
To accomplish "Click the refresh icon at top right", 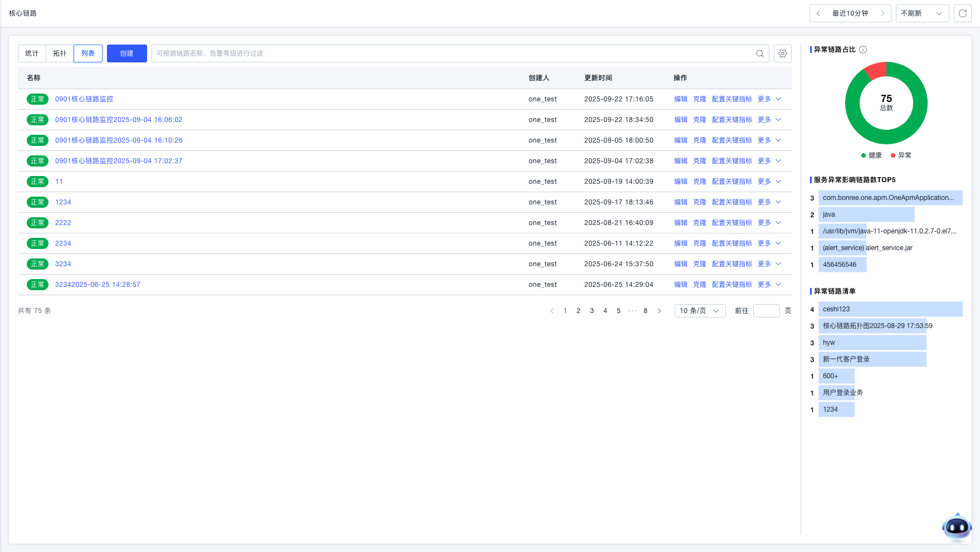I will click(x=962, y=13).
